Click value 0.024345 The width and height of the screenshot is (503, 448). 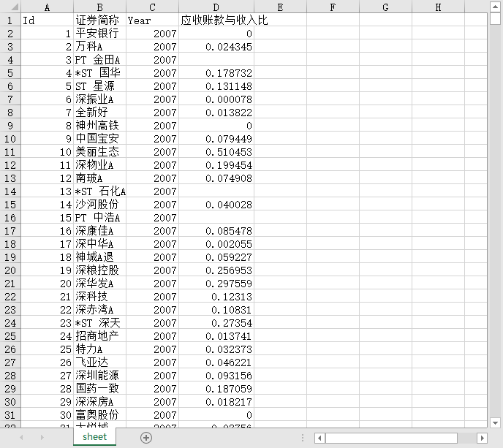[216, 47]
